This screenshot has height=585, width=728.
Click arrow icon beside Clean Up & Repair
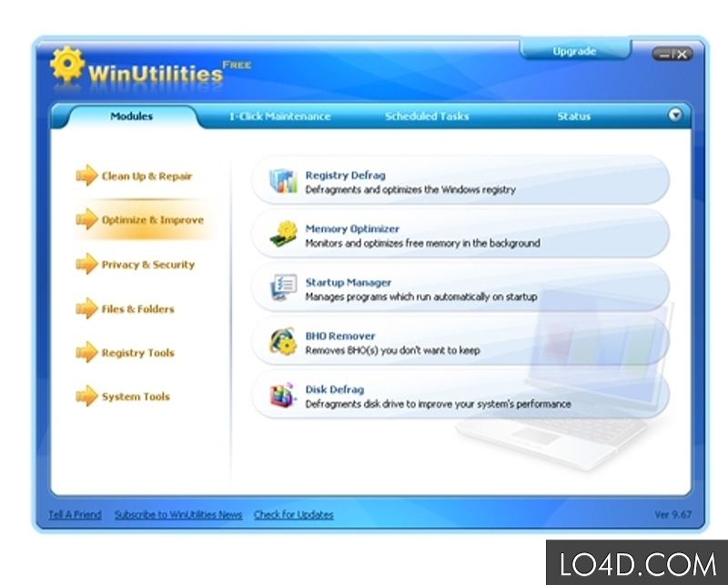86,176
